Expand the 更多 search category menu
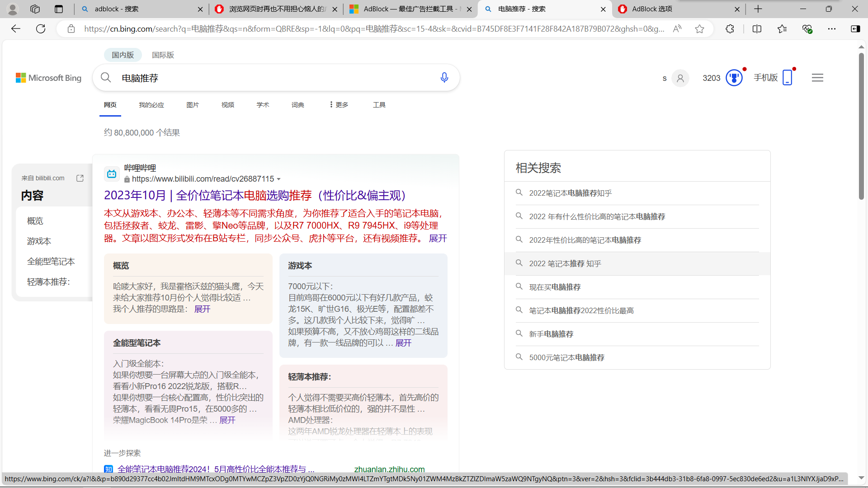 click(x=339, y=105)
